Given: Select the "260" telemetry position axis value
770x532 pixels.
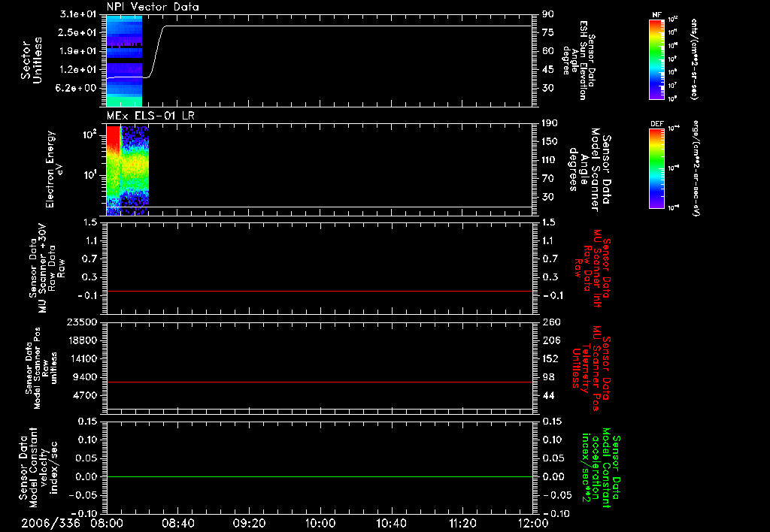Looking at the screenshot, I should (551, 322).
